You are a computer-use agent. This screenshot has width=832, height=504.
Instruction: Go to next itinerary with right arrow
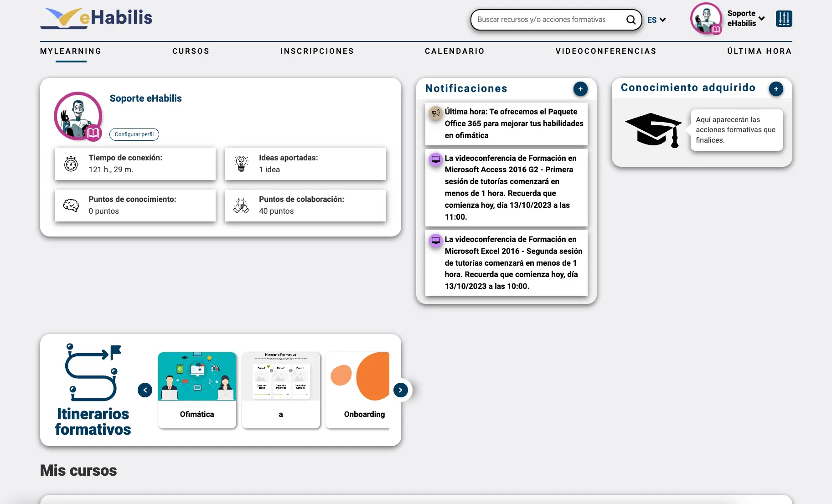[401, 390]
